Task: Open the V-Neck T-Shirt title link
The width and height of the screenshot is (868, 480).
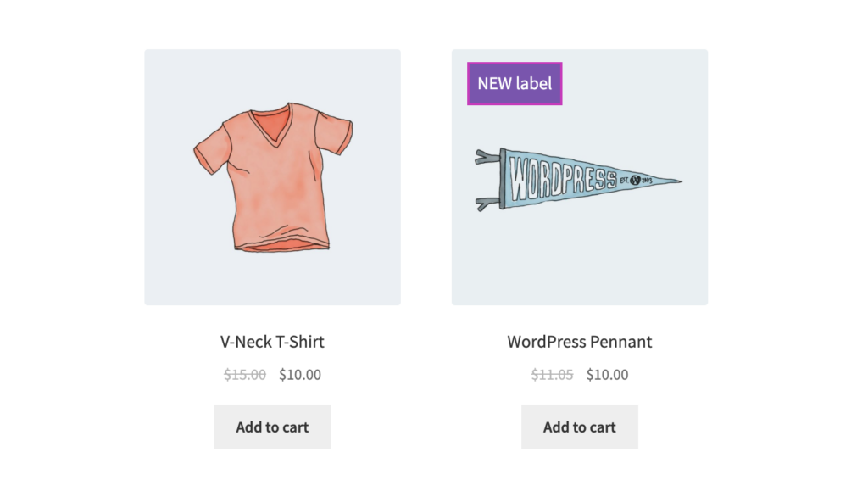Action: (272, 342)
